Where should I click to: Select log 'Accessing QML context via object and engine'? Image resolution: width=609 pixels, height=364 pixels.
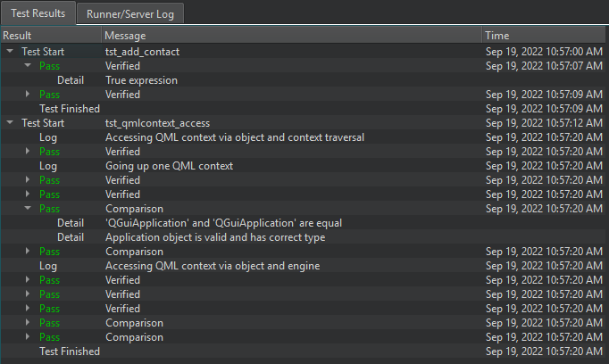tap(213, 266)
